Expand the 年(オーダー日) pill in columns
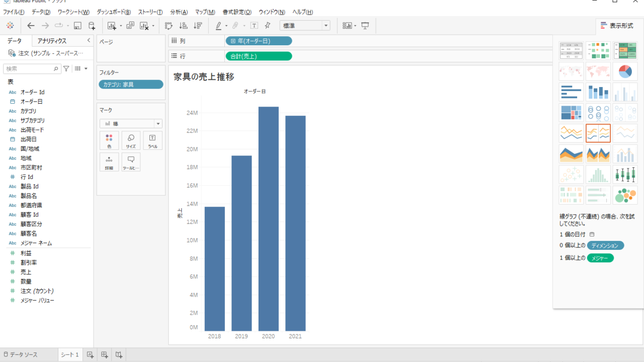Image resolution: width=644 pixels, height=362 pixels. 233,41
